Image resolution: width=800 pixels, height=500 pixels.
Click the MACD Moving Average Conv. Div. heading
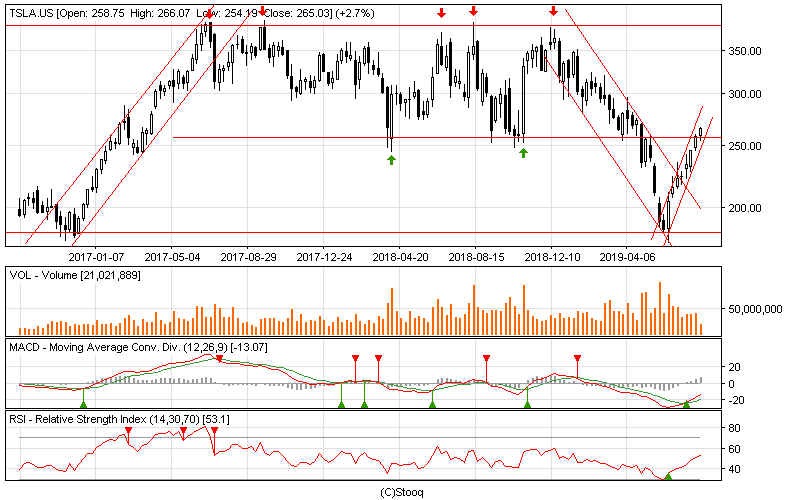tap(138, 347)
